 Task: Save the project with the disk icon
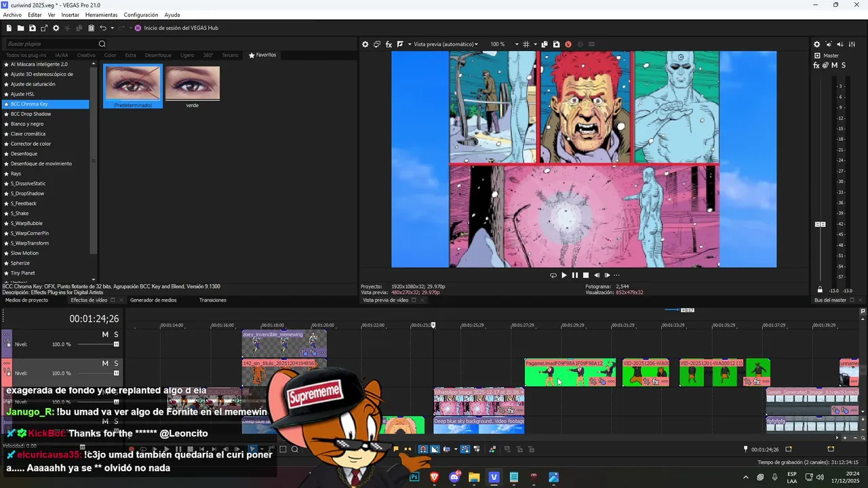pyautogui.click(x=32, y=28)
